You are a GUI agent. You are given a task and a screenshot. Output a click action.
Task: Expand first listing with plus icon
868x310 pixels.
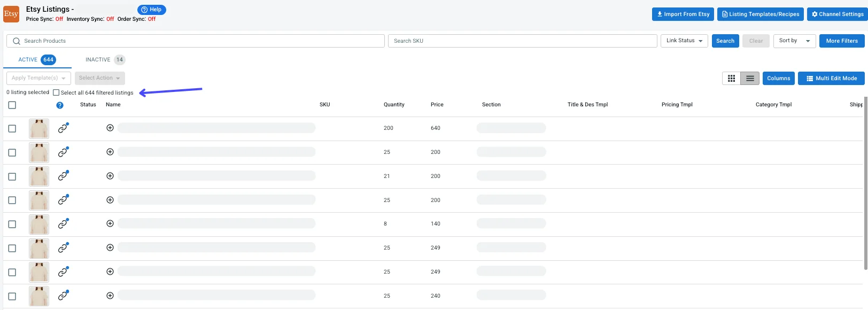[x=110, y=128]
